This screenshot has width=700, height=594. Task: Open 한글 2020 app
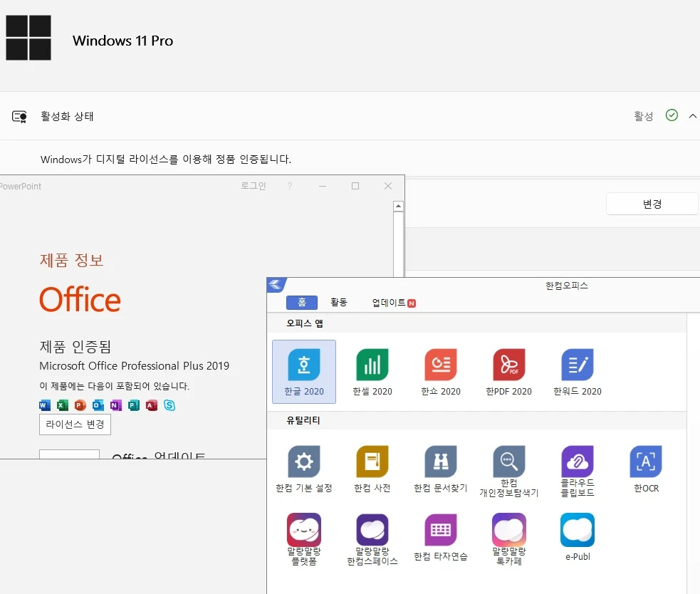[x=304, y=372]
